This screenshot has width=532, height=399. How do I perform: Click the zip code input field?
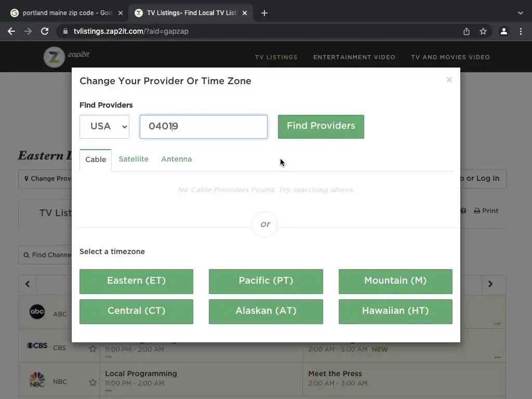point(204,127)
